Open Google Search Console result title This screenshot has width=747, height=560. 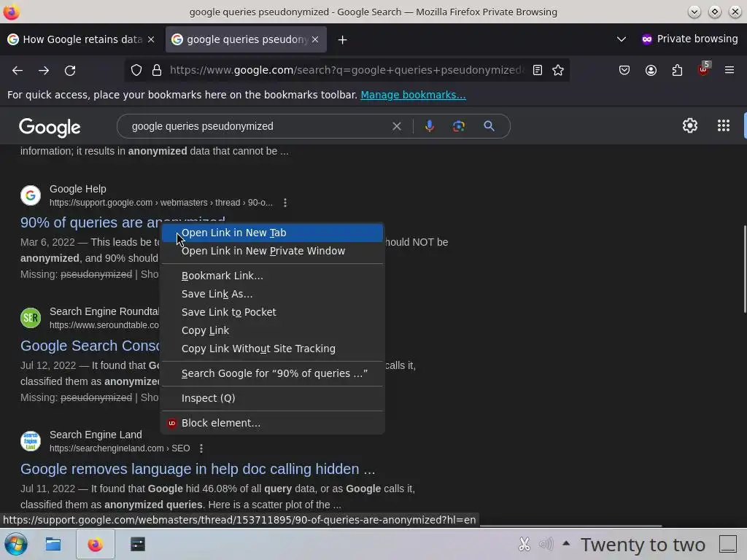pos(90,346)
